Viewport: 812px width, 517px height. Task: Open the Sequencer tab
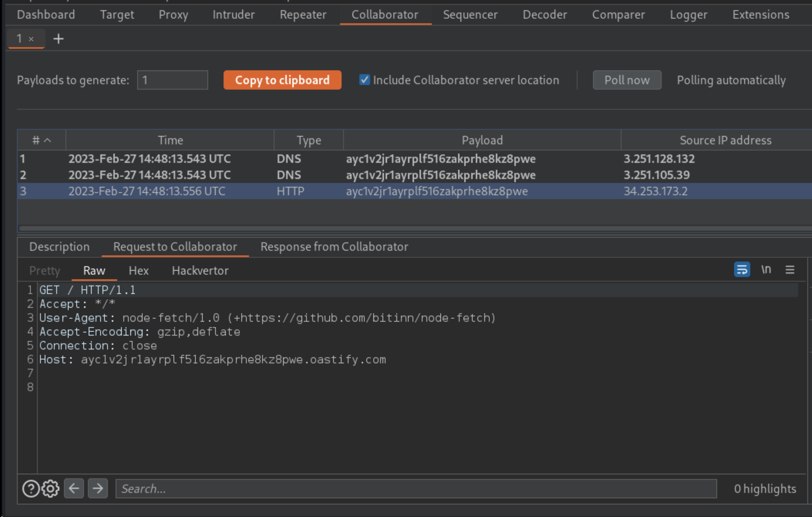pyautogui.click(x=470, y=14)
